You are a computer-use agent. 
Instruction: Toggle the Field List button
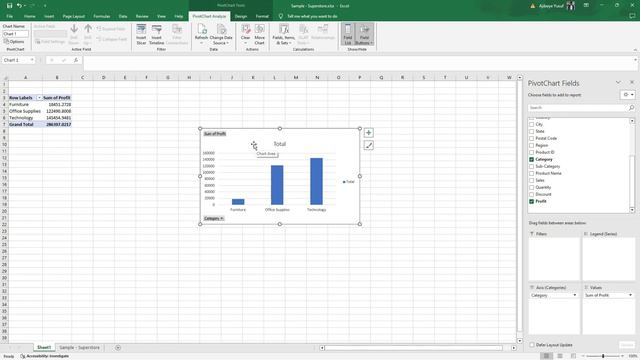click(347, 34)
